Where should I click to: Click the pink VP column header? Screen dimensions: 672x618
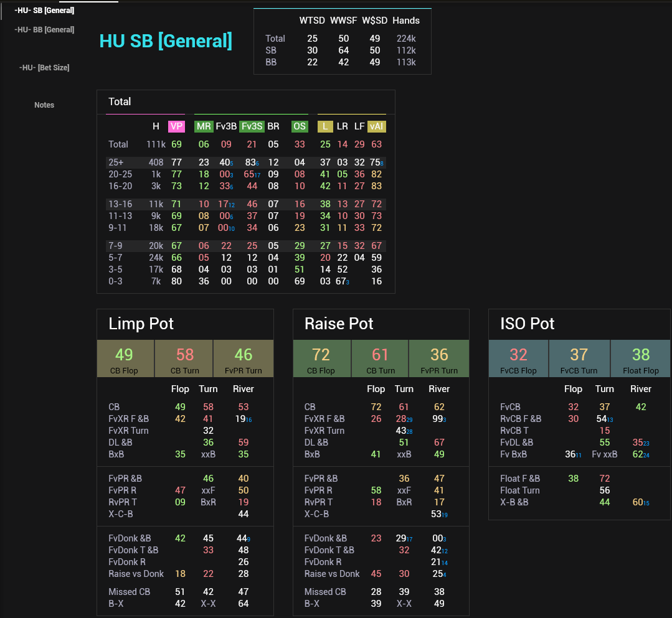(177, 126)
